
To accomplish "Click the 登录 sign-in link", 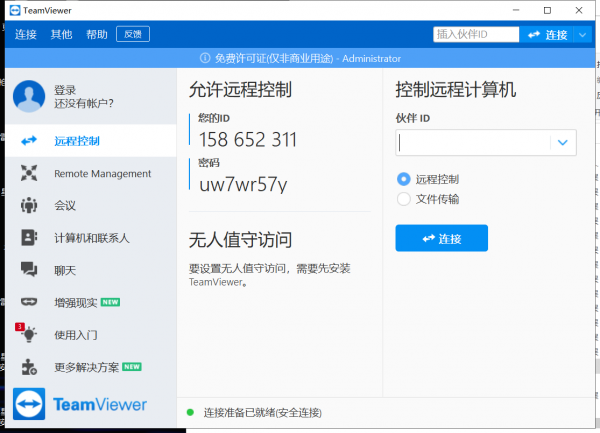I will click(x=65, y=90).
